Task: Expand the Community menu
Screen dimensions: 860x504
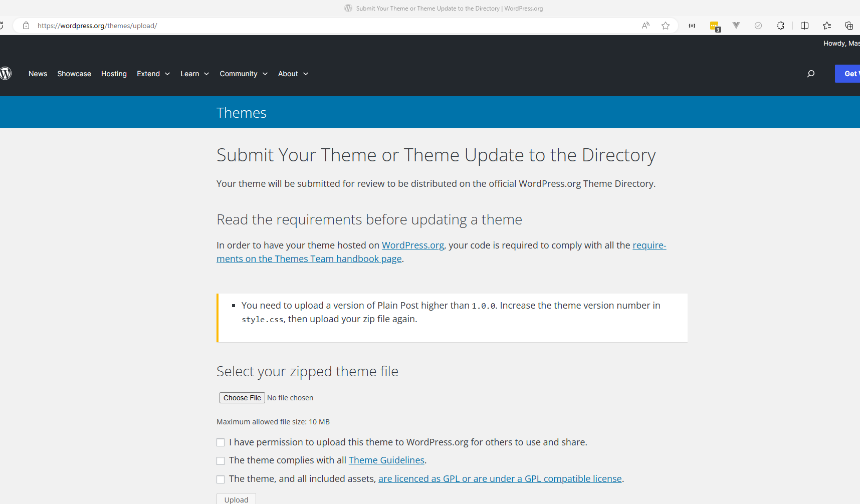Action: coord(244,74)
